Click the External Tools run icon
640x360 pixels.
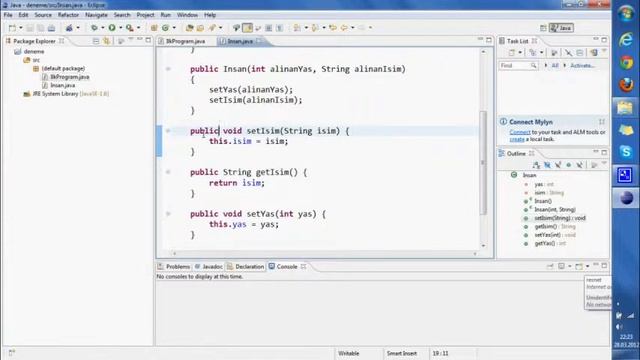tap(130, 28)
